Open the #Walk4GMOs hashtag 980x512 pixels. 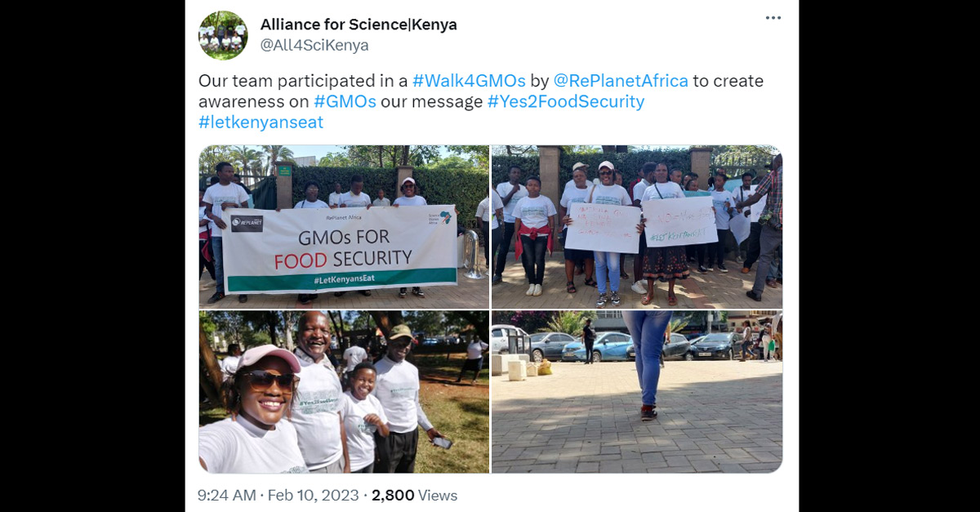tap(469, 81)
